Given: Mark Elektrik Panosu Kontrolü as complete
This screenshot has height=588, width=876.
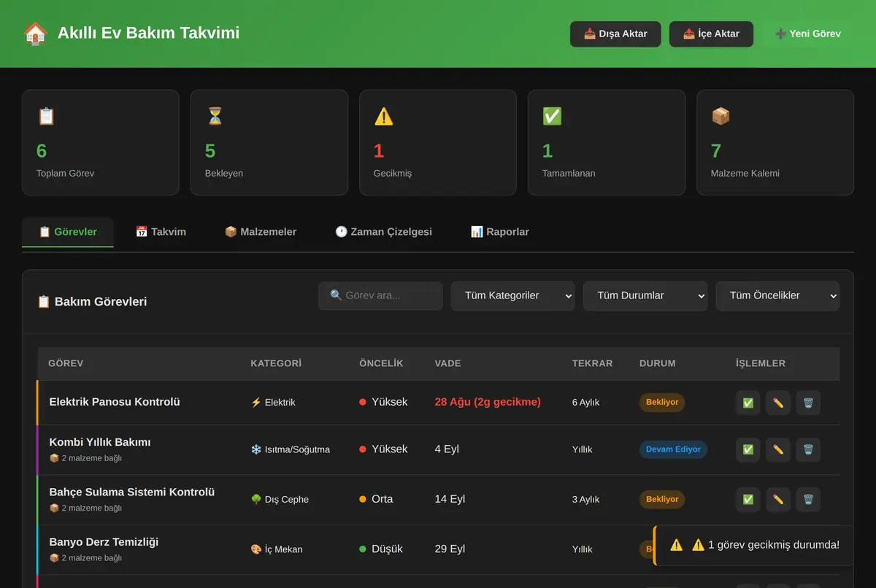Looking at the screenshot, I should coord(748,403).
